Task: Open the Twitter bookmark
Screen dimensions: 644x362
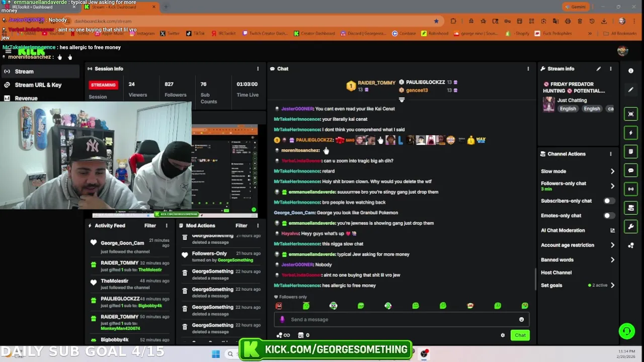Action: [170, 34]
